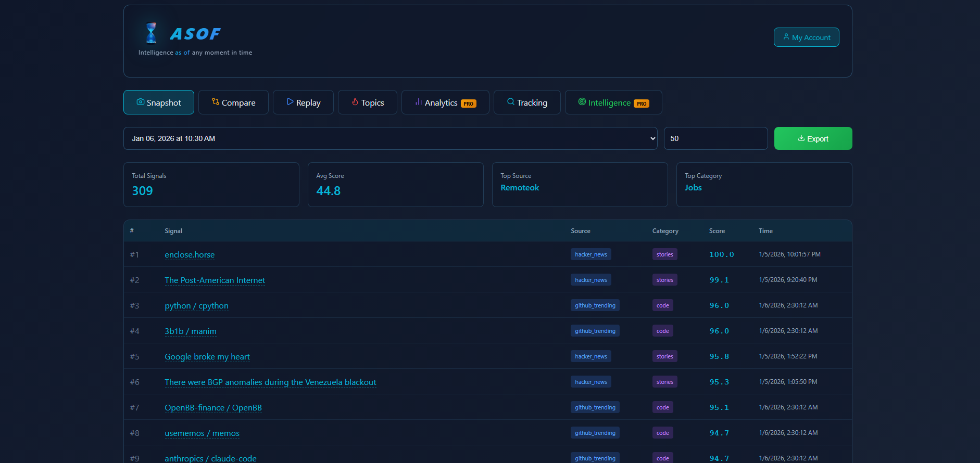Image resolution: width=980 pixels, height=463 pixels.
Task: Open the Intelligence tab
Action: (x=613, y=102)
